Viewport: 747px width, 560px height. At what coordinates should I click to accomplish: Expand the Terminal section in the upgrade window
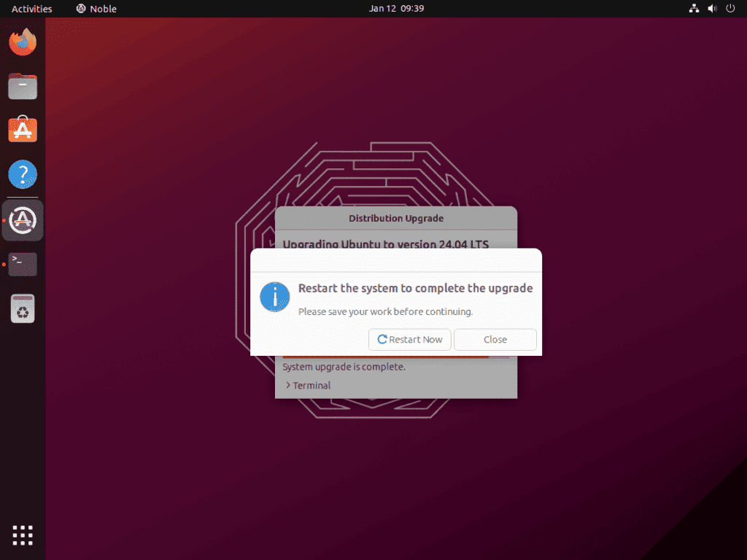pos(309,385)
